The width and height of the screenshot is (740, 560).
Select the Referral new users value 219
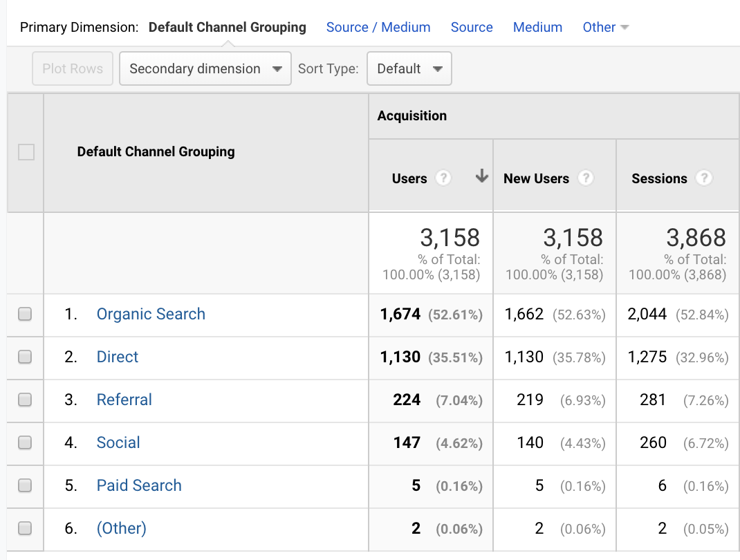click(x=530, y=400)
